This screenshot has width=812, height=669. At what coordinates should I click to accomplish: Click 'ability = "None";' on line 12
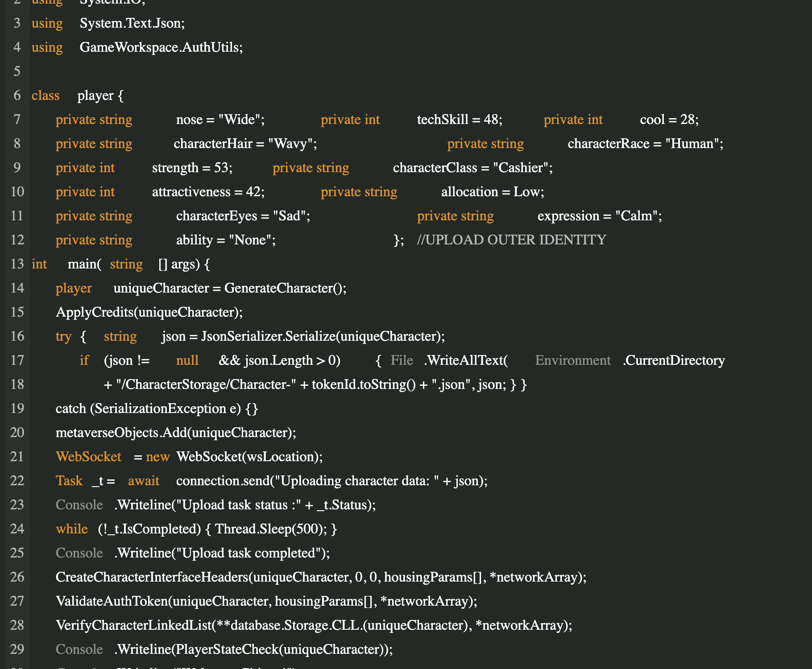pos(226,240)
